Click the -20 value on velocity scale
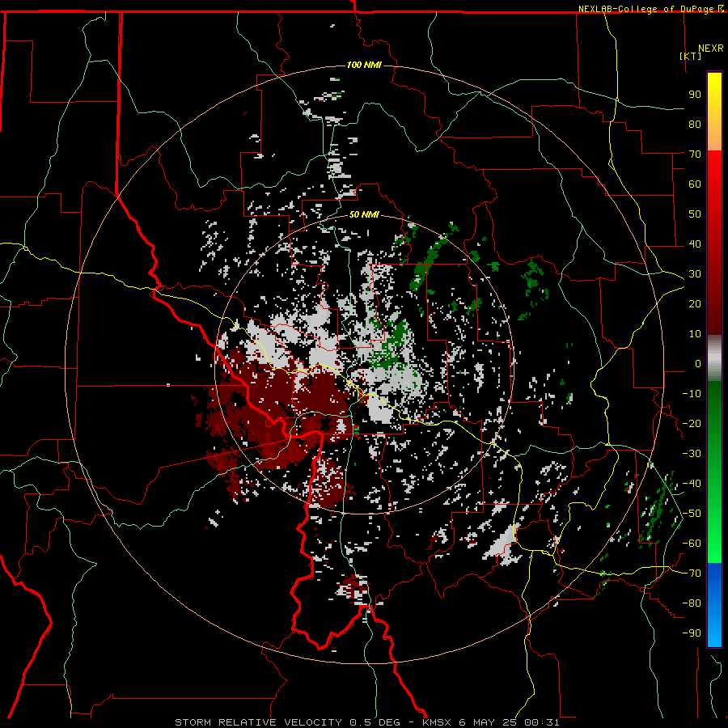The width and height of the screenshot is (728, 728). 692,424
